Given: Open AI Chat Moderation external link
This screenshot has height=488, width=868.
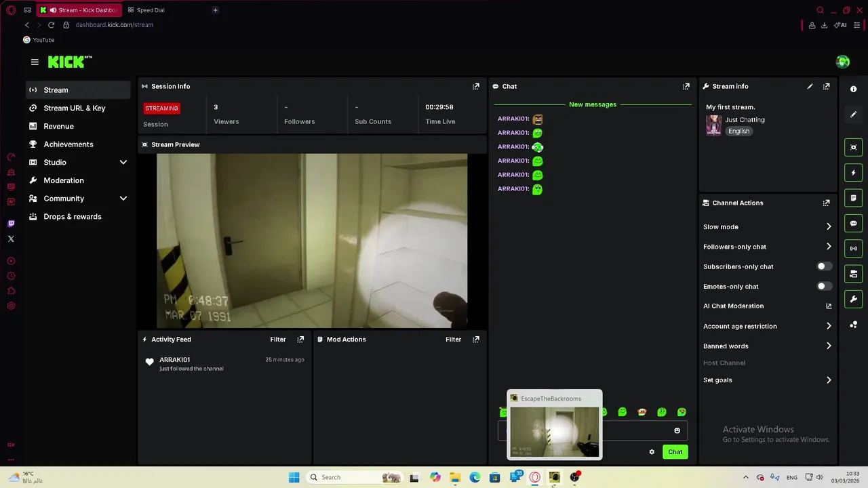Looking at the screenshot, I should (829, 306).
